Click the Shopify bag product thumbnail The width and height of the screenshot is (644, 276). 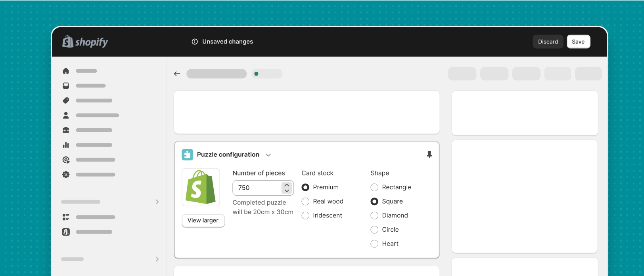pyautogui.click(x=201, y=187)
